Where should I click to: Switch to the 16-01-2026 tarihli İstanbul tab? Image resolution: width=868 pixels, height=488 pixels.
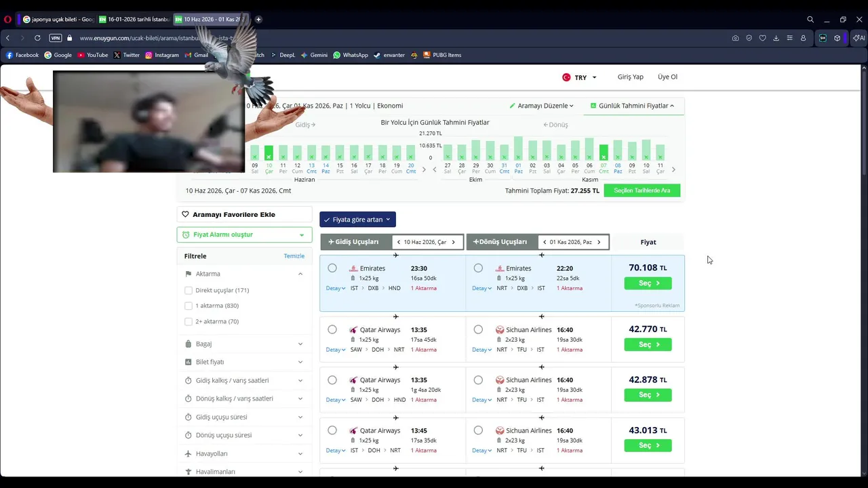pyautogui.click(x=134, y=20)
